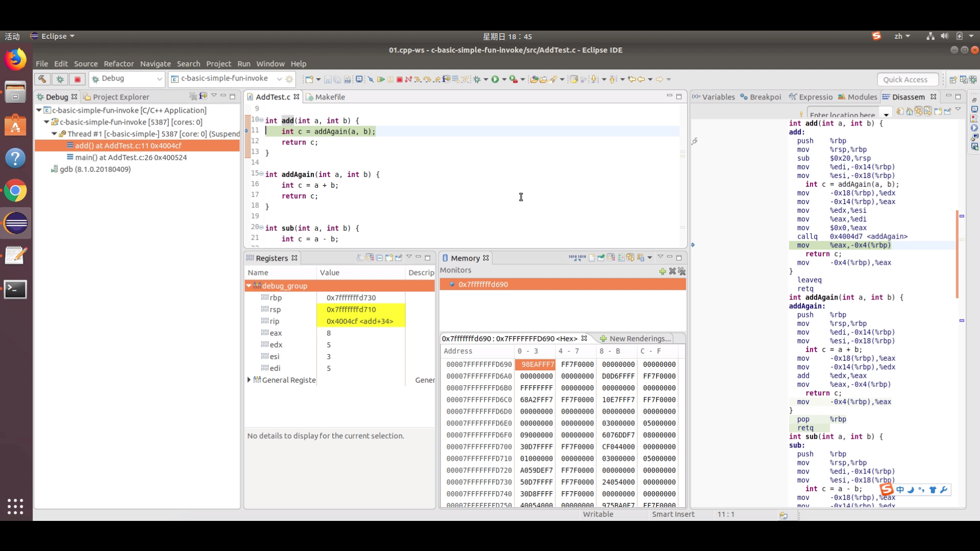Select main() at AddTest.c:26 stack frame
Image resolution: width=980 pixels, height=551 pixels.
131,157
